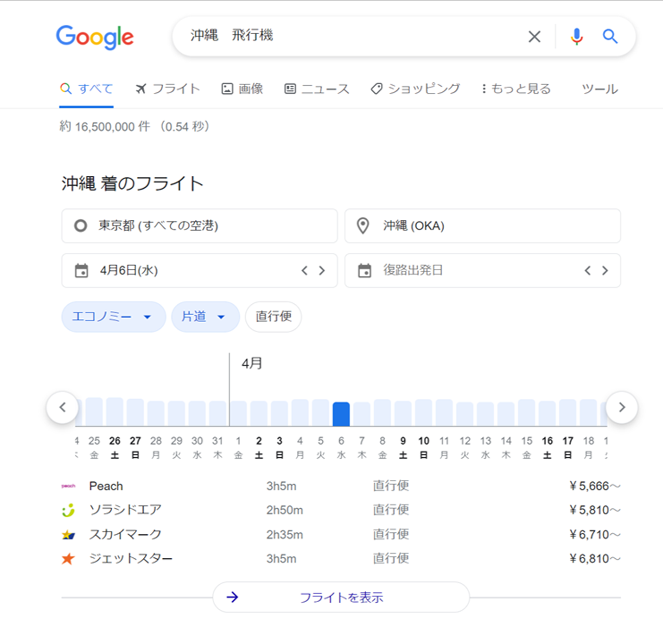Click the Google logo
663x644 pixels.
pos(95,37)
